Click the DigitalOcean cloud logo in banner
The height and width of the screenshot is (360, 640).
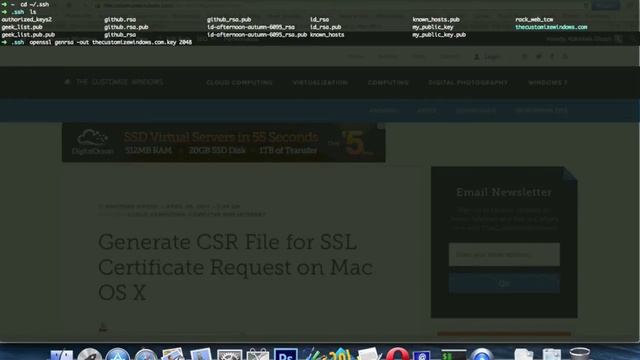(x=93, y=142)
